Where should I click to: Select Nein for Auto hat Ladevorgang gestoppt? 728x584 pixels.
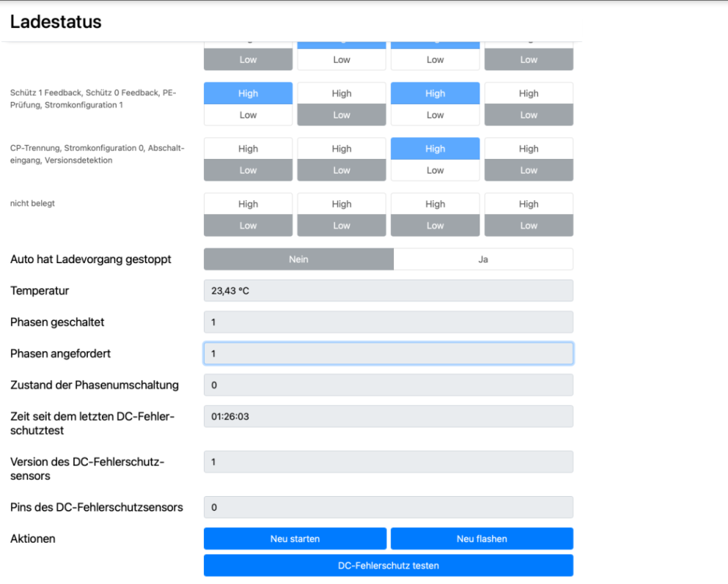298,259
